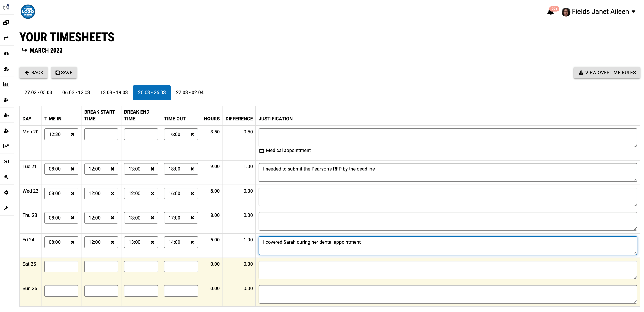The image size is (644, 312).
Task: Save the timesheet with the SAVE button
Action: click(64, 73)
